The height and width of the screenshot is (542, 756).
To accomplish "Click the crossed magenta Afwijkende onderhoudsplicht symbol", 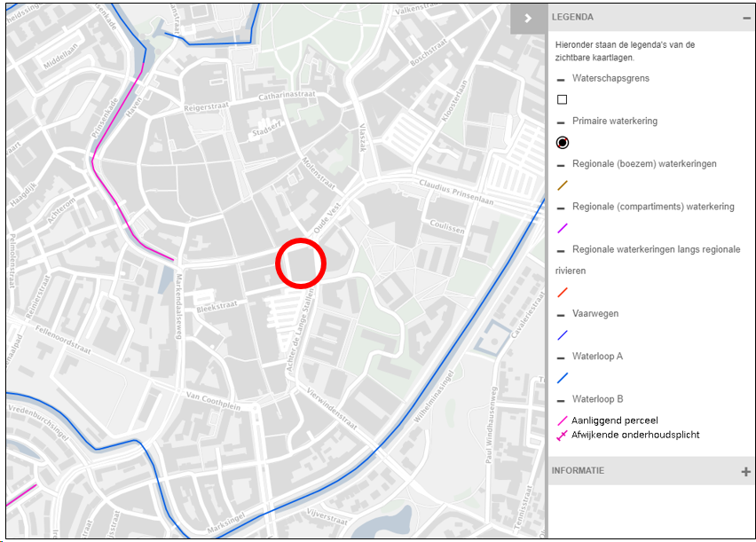I will pos(562,436).
